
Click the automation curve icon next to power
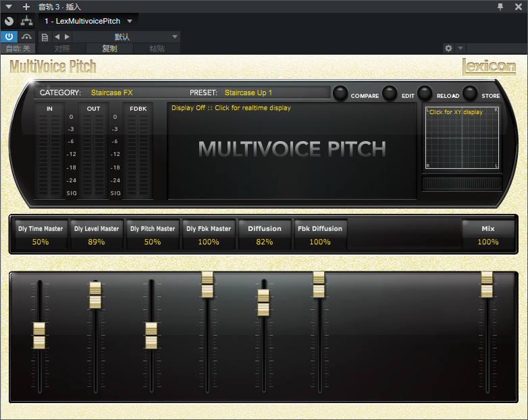click(x=26, y=36)
